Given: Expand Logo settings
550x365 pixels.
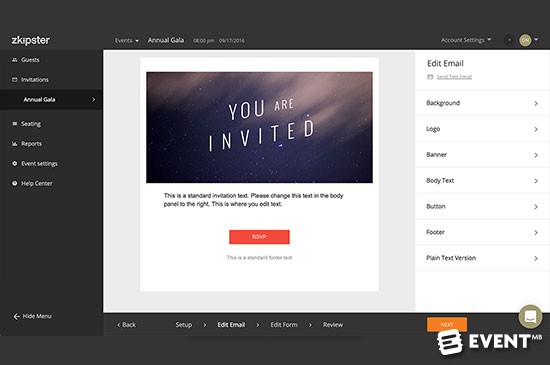Looking at the screenshot, I should coord(482,129).
